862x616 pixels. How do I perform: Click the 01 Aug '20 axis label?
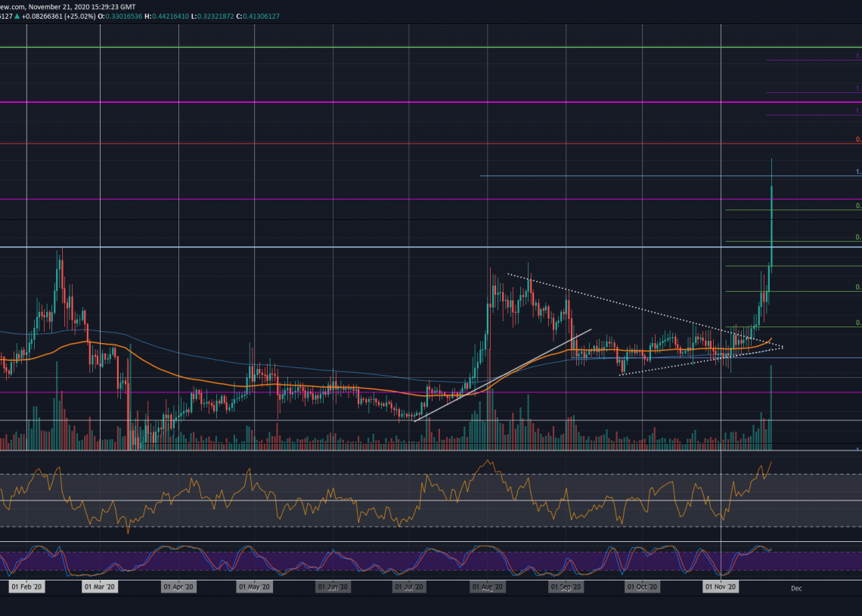488,587
